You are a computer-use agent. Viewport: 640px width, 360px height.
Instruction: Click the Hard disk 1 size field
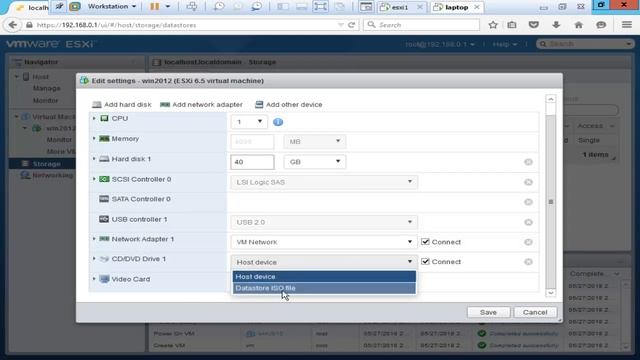(x=252, y=162)
